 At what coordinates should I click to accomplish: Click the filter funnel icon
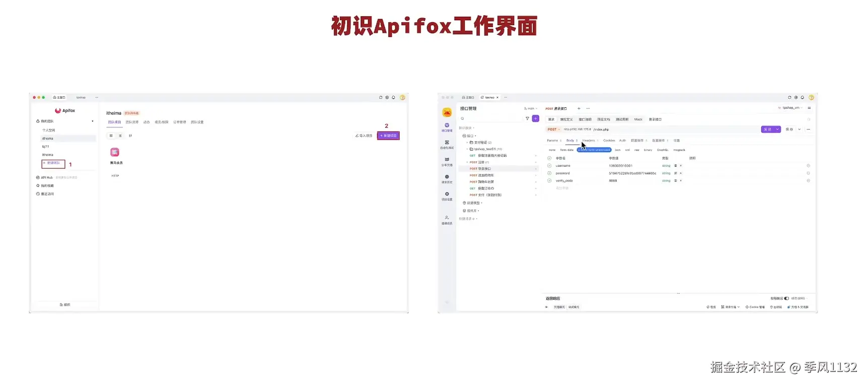[x=527, y=118]
